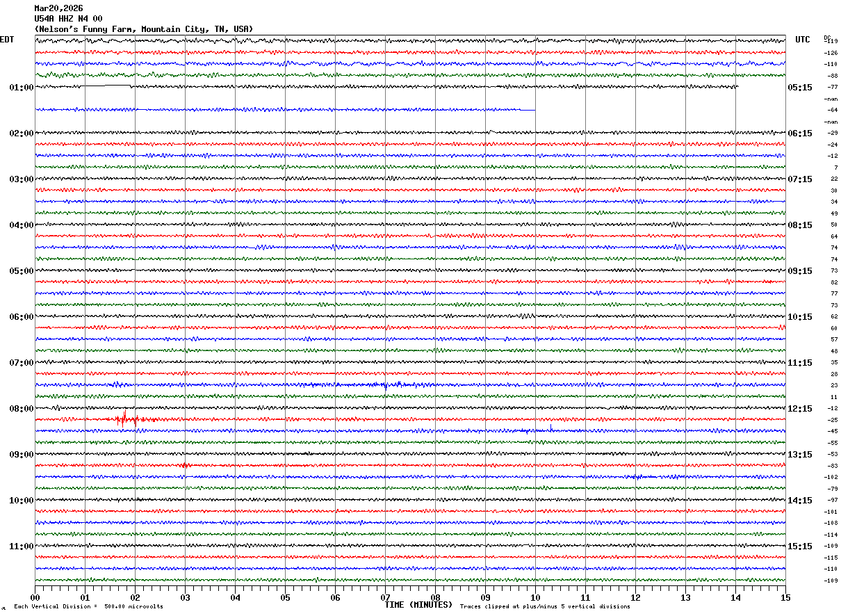Select the 07:00 EDT time label

pos(22,363)
